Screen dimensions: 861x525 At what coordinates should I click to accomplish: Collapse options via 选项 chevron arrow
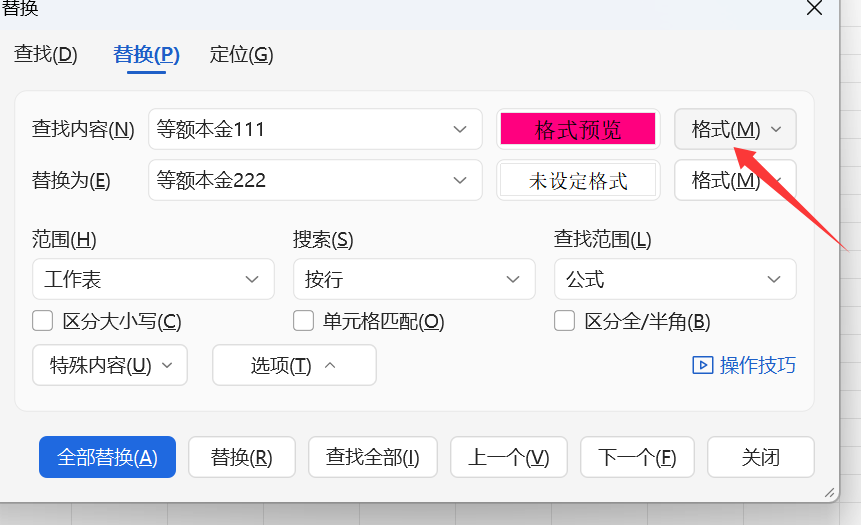tap(330, 365)
